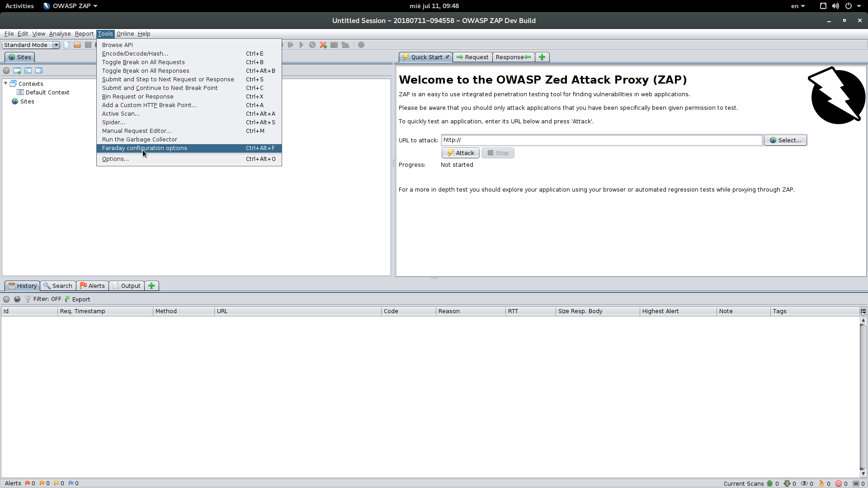
Task: Open the Report menu
Action: coord(84,34)
